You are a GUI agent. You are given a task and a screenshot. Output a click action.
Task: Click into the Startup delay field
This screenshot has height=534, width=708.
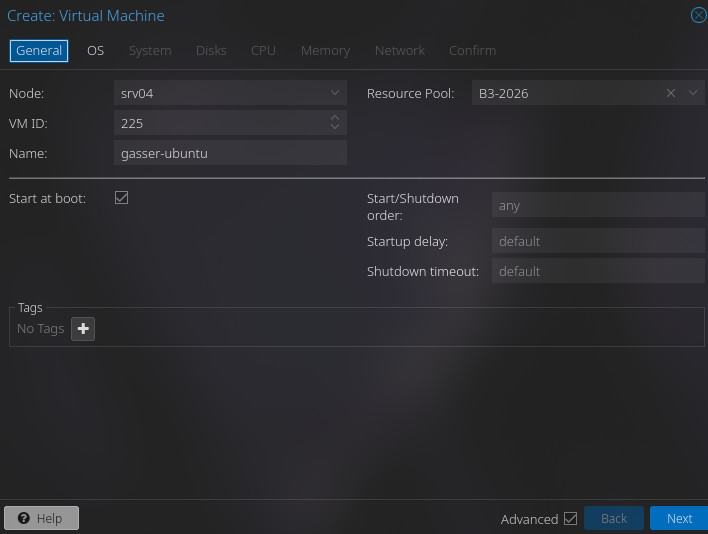pos(598,241)
